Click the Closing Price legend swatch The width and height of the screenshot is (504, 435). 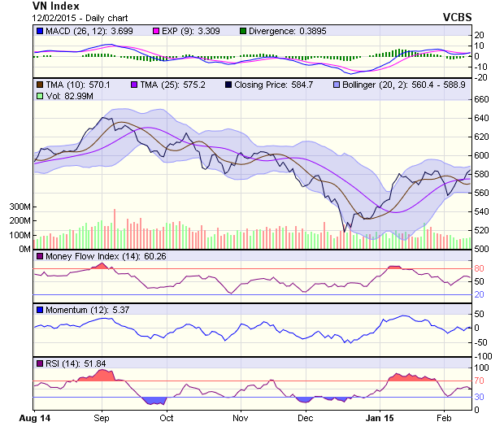228,84
